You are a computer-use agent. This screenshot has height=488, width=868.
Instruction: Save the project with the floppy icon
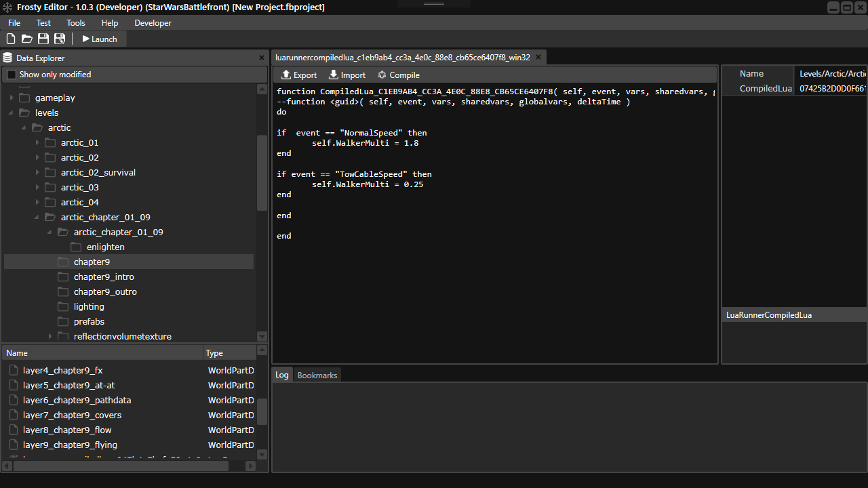pos(43,39)
